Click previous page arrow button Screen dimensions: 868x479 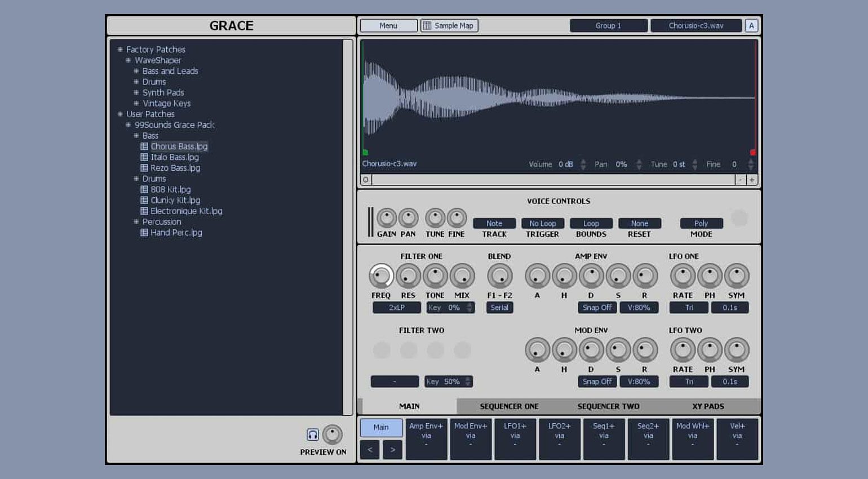point(370,450)
